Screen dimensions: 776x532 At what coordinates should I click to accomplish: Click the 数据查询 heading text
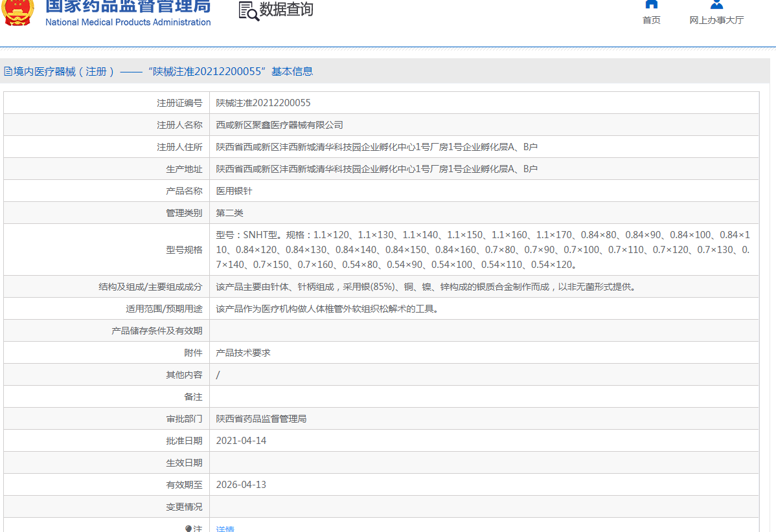tap(286, 10)
